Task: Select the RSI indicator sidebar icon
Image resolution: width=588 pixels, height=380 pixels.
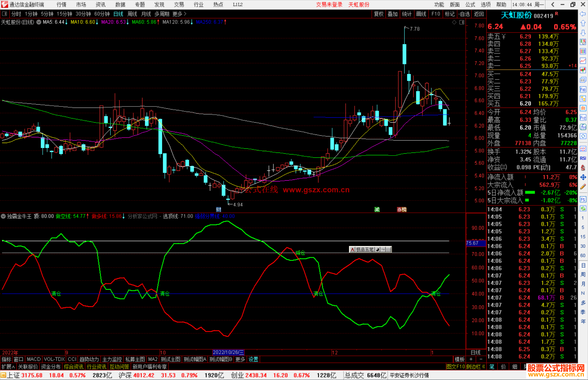Action: point(583,158)
